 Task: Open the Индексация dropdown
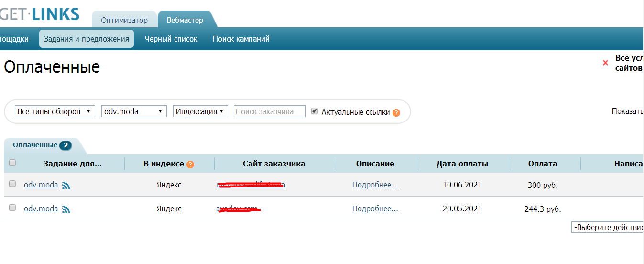[200, 111]
